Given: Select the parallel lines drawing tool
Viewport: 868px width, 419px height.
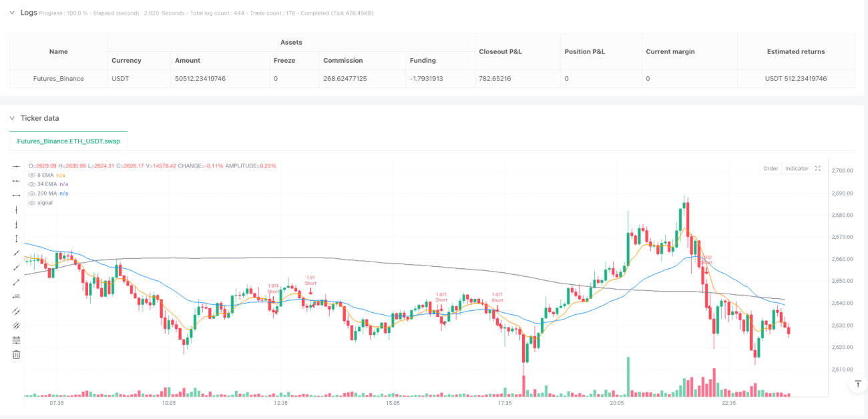Looking at the screenshot, I should 17,311.
